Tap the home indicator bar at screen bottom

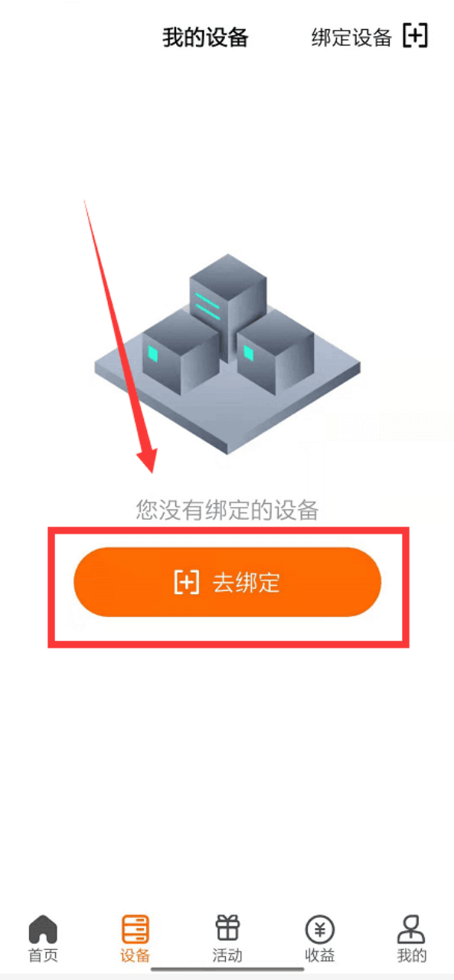tap(227, 970)
